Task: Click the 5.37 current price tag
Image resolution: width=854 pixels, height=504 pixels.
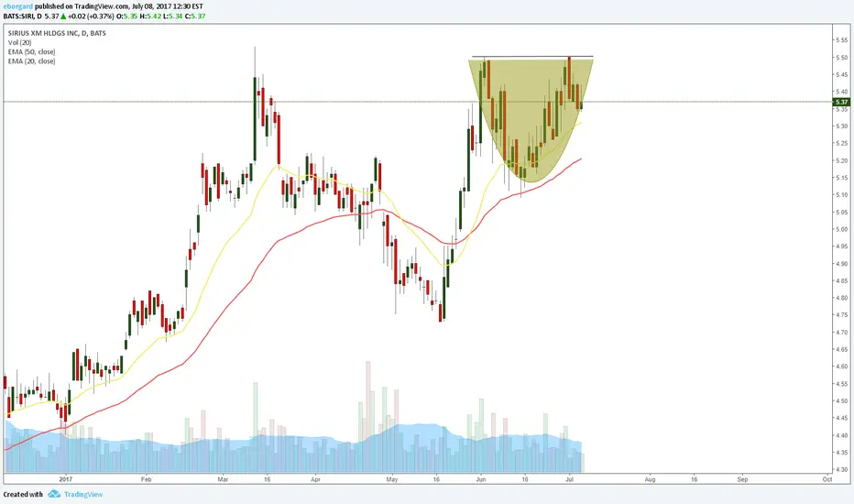Action: point(841,102)
